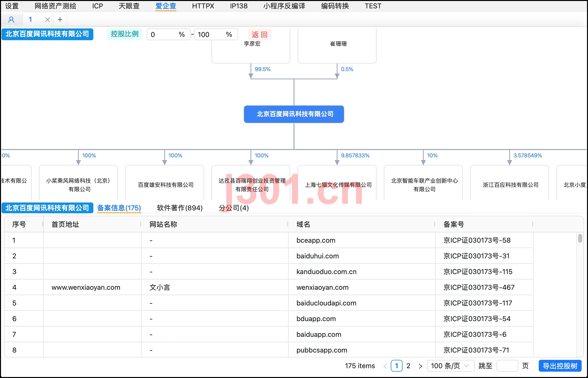Go to page 2 in pagination
Viewport: 588px width, 378px height.
pyautogui.click(x=408, y=366)
